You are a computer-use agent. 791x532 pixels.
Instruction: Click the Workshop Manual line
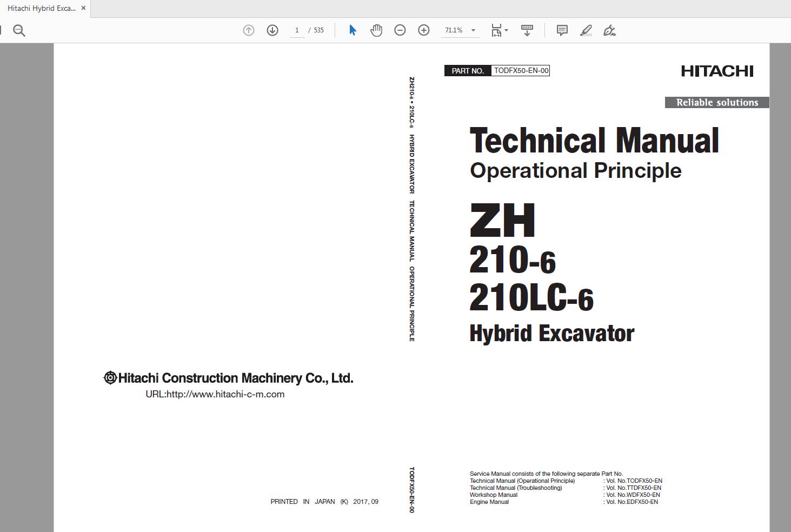pyautogui.click(x=494, y=495)
